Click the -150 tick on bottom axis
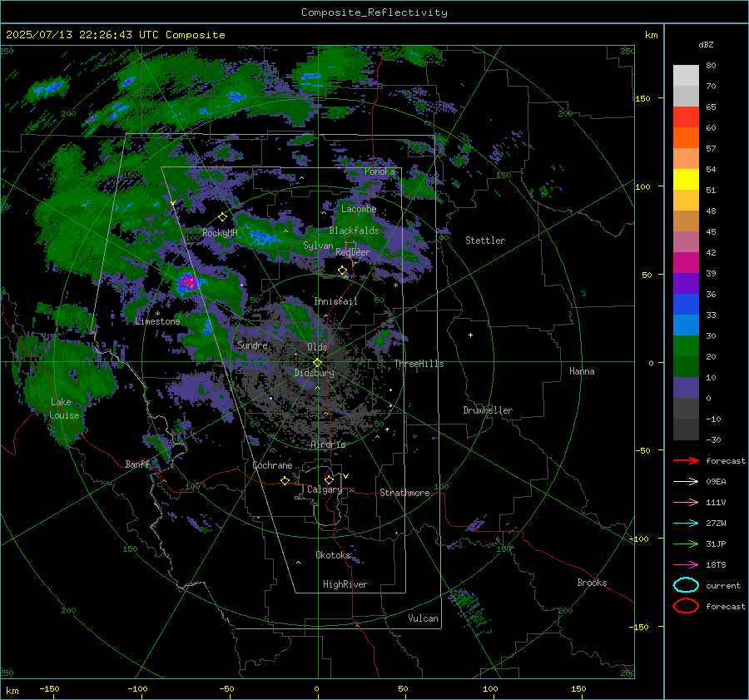Viewport: 749px width, 700px height. point(49,688)
